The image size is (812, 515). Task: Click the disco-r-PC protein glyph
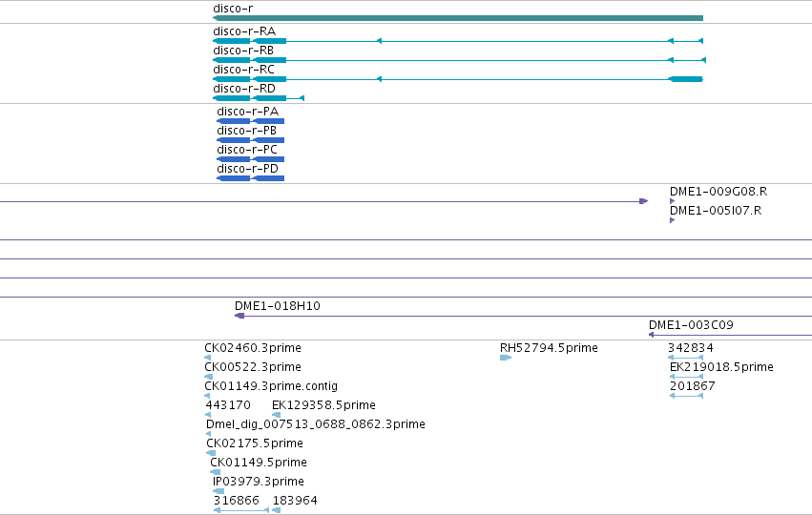point(251,159)
